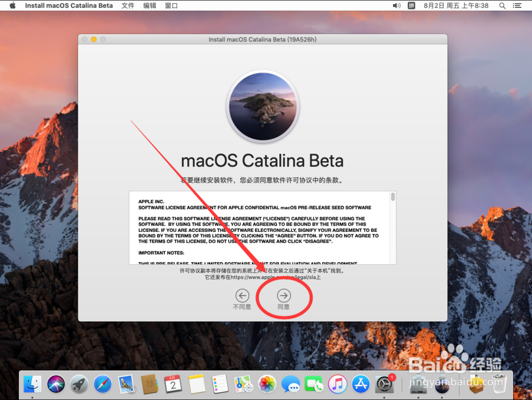Screen dimensions: 532x400
Task: Open iTunes music note icon in Dock
Action: [x=337, y=384]
